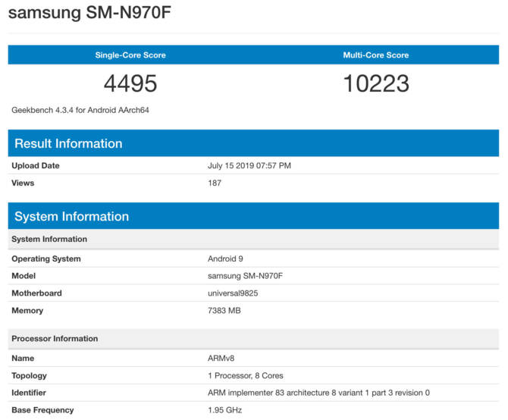Select the 'ARMv8' processor name
This screenshot has height=420, width=508.
coord(221,358)
